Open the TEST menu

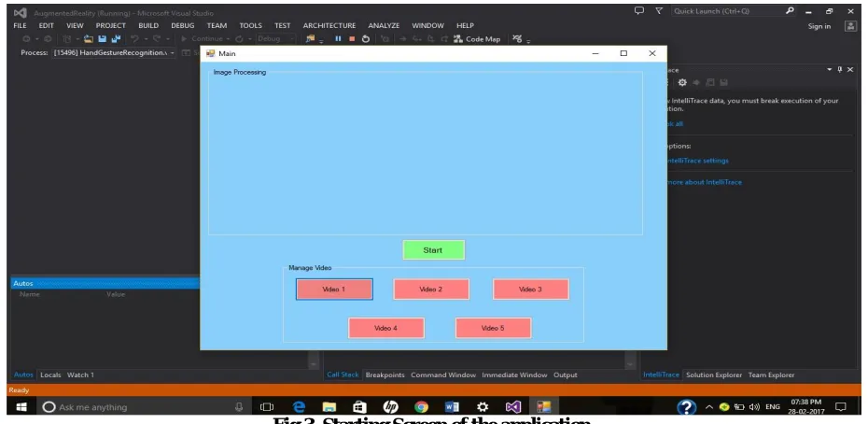282,25
